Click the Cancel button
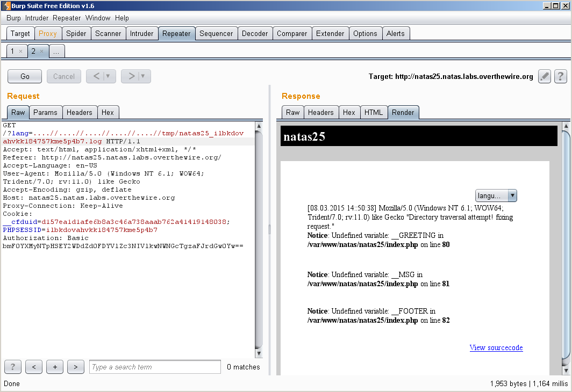Viewport: 572px width, 392px height. point(64,76)
